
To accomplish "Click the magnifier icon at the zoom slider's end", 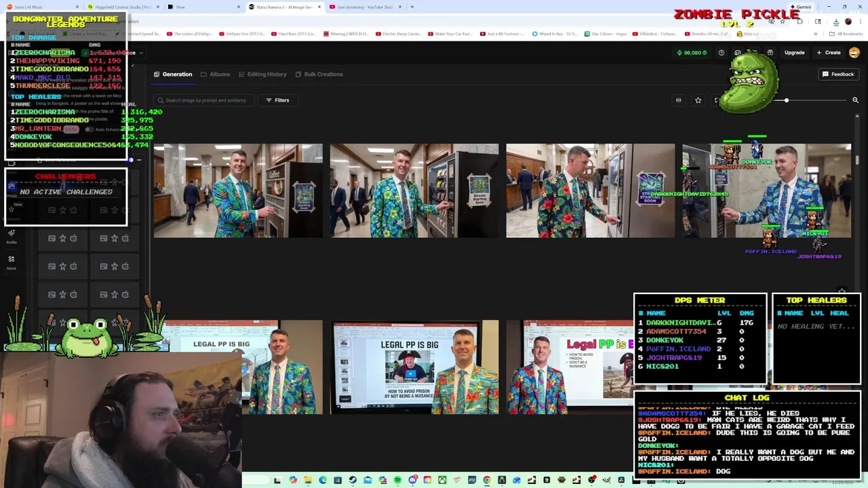I will pyautogui.click(x=855, y=100).
